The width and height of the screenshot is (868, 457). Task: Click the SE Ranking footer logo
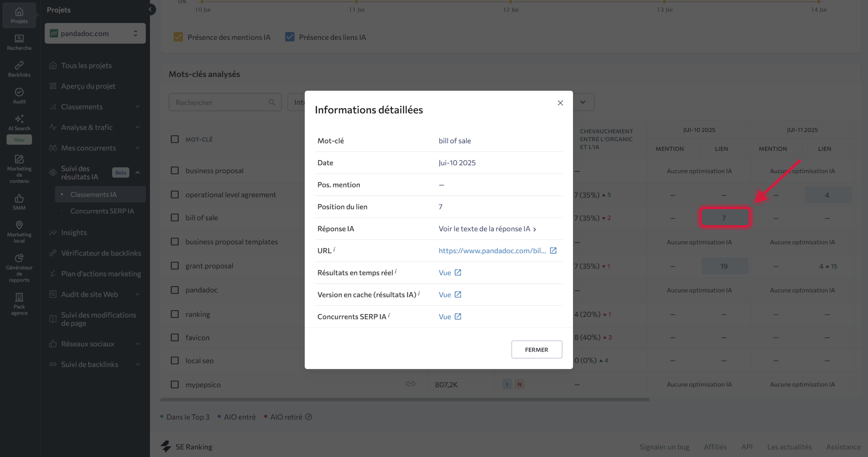tap(186, 447)
